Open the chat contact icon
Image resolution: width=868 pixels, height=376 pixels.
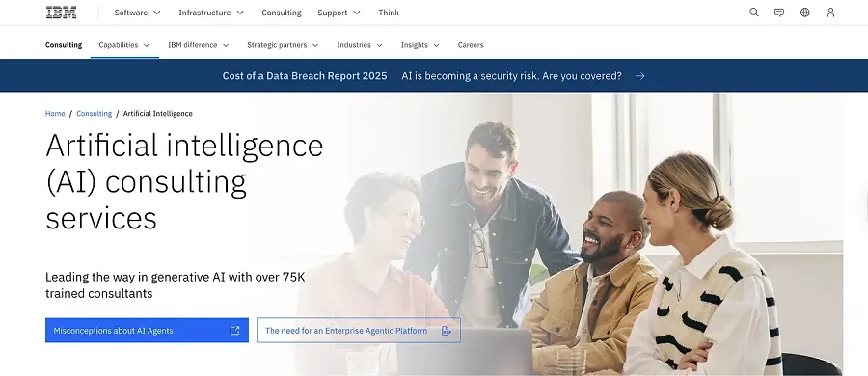tap(779, 13)
